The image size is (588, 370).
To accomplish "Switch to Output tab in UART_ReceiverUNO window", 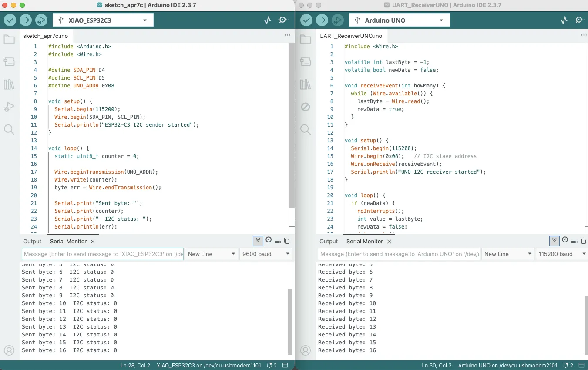I will pos(329,241).
